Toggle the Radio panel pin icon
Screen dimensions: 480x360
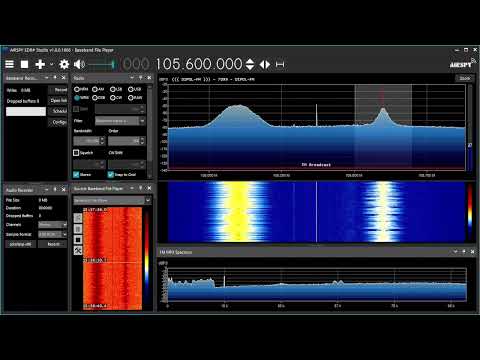141,78
